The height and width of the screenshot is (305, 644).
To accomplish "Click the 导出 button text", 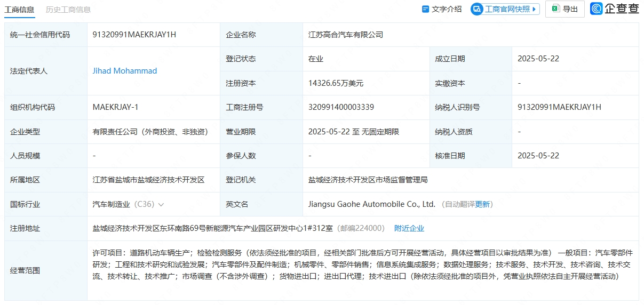I will tap(570, 9).
